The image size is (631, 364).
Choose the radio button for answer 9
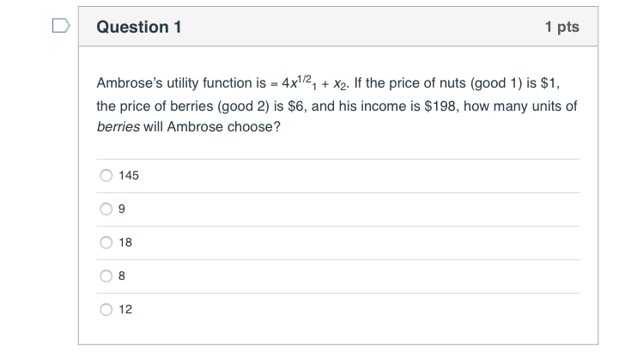click(106, 209)
